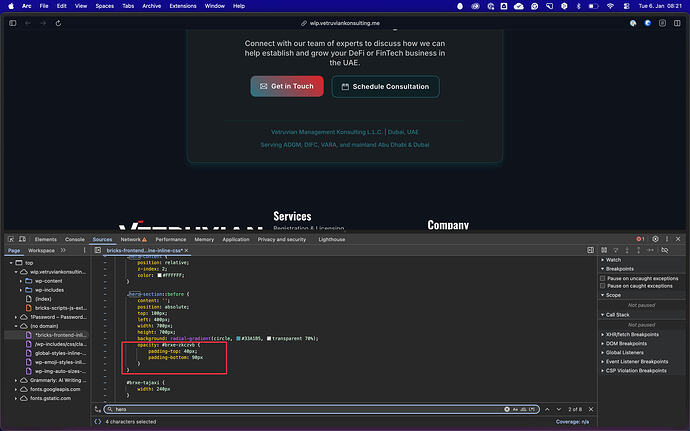Expand the wp-content folder
Image resolution: width=690 pixels, height=431 pixels.
pos(21,281)
